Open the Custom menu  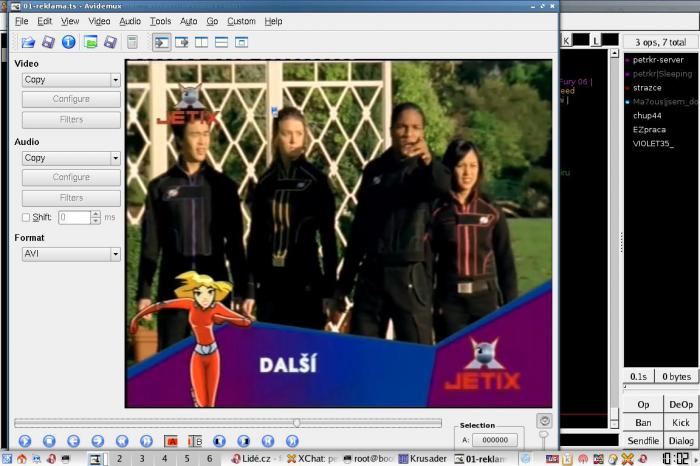click(242, 21)
